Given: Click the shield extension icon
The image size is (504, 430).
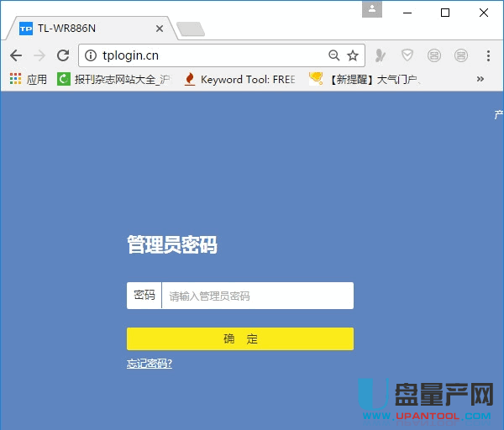Looking at the screenshot, I should click(407, 55).
